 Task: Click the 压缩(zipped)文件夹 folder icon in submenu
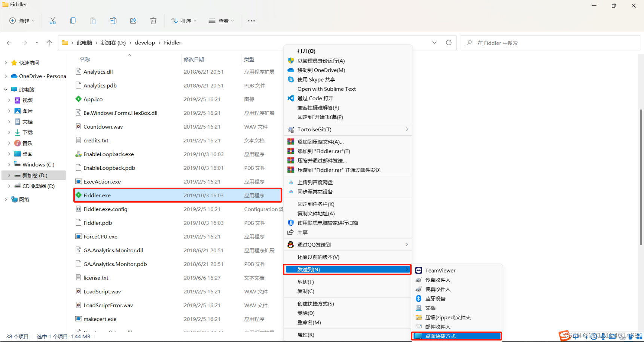tap(419, 317)
